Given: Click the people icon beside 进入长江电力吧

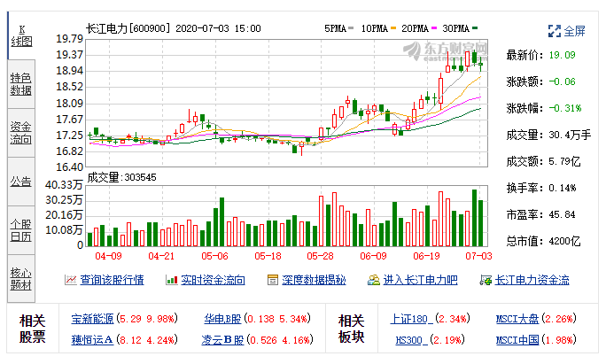Looking at the screenshot, I should click(x=374, y=280).
